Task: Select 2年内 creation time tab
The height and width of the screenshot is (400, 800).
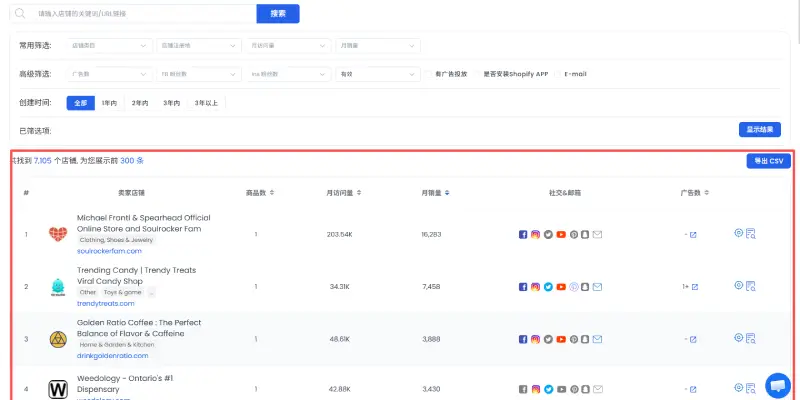Action: (x=139, y=103)
